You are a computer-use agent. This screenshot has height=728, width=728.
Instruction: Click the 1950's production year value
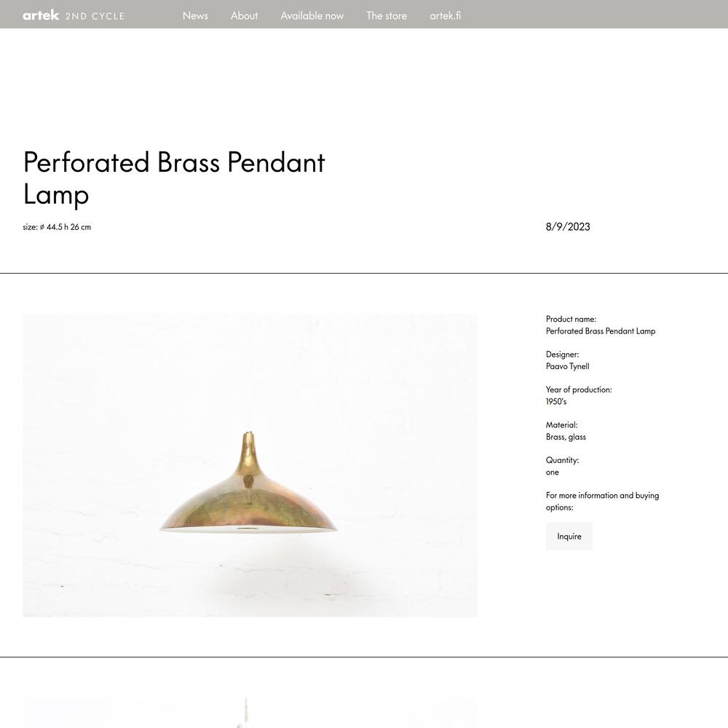[x=555, y=402]
